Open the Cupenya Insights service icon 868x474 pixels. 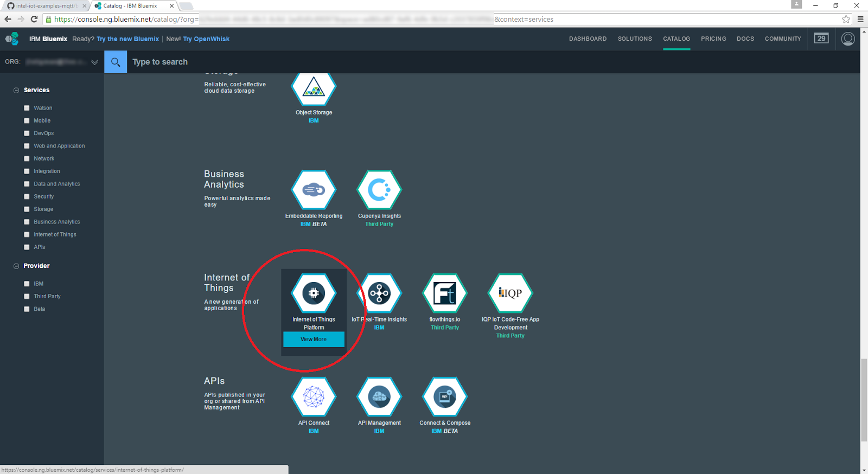pyautogui.click(x=379, y=190)
